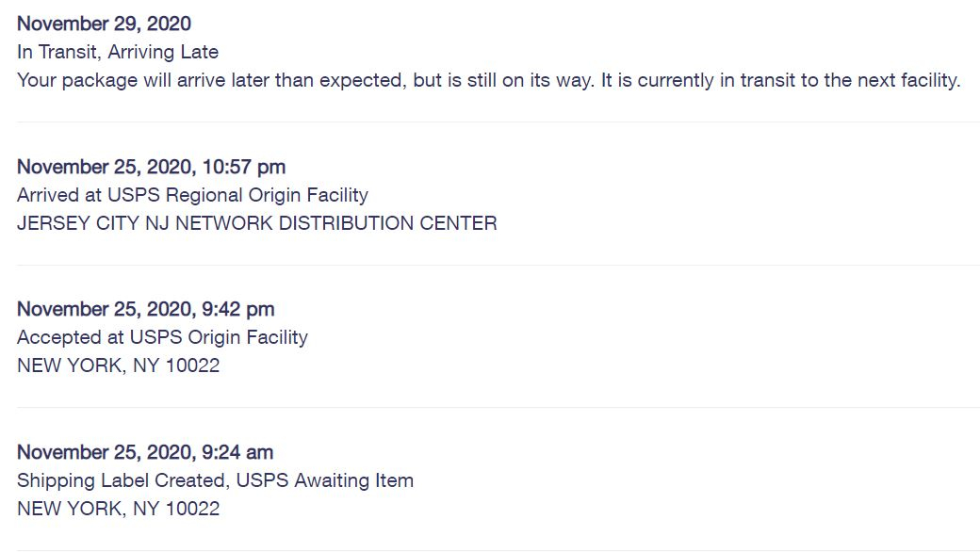Click 'USPS Awaiting Item' text in last entry

[324, 480]
